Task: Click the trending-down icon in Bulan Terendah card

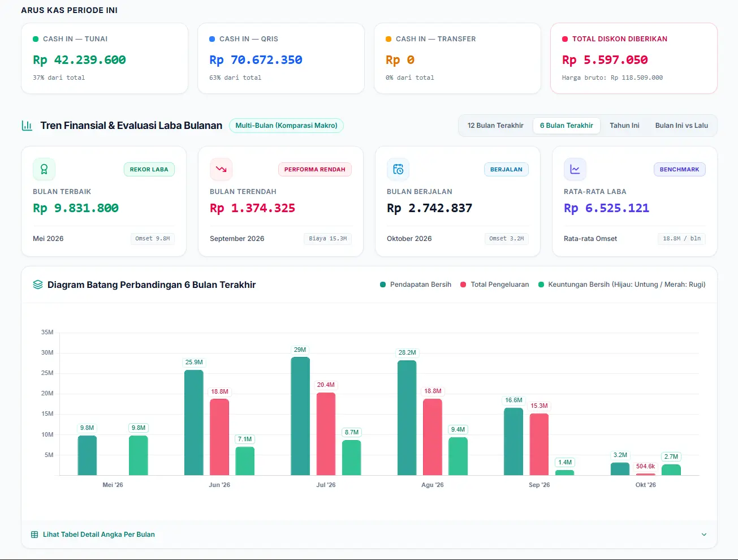Action: [221, 169]
